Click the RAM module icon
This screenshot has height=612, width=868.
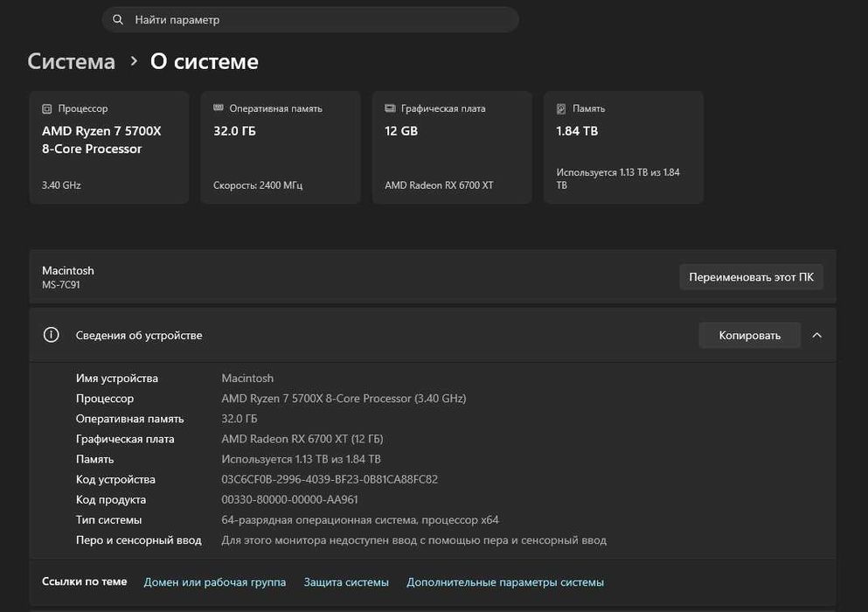tap(219, 108)
